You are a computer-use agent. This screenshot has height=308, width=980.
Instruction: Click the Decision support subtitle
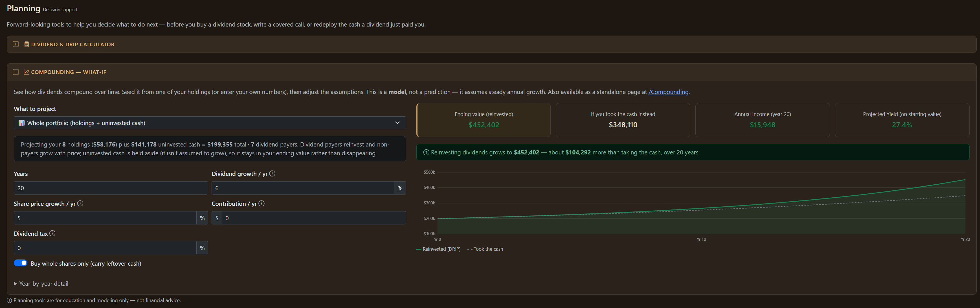tap(60, 10)
